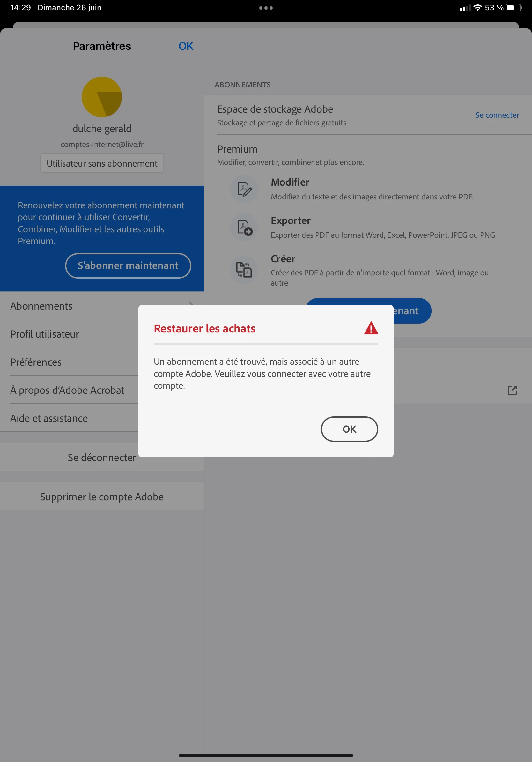Tap S'abonner maintenant in blue banner
The width and height of the screenshot is (532, 762).
[128, 265]
